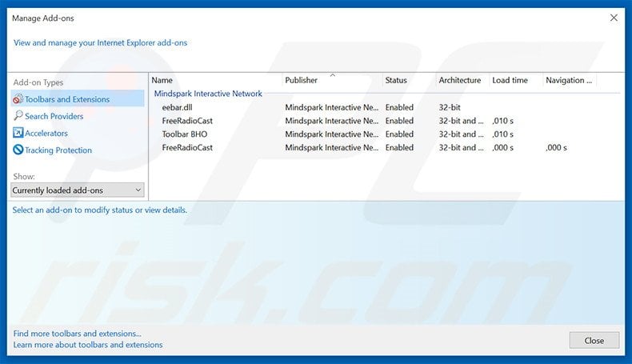The width and height of the screenshot is (632, 364).
Task: Click the publisher cell of the eebar.dll row
Action: tap(332, 107)
